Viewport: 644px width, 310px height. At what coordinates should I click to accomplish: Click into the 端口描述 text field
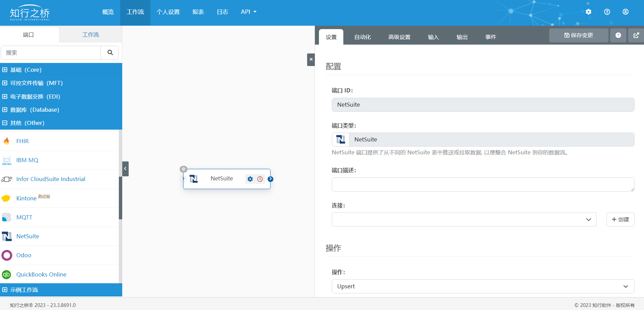coord(483,184)
